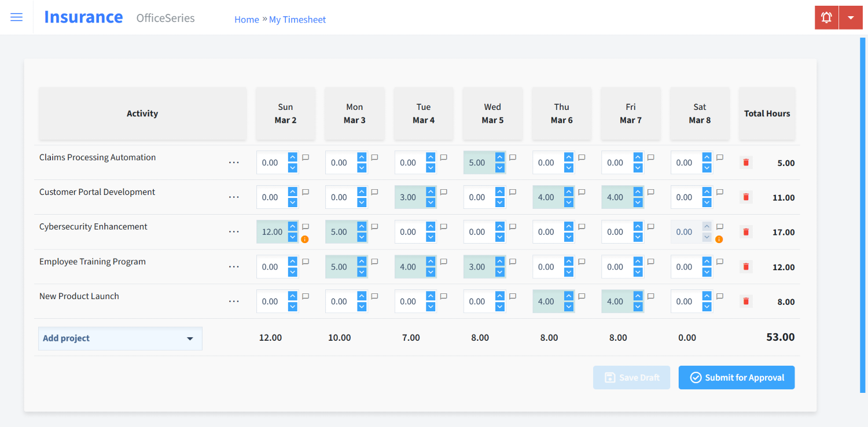Viewport: 868px width, 427px height.
Task: Open options menu for Cybersecurity Enhancement
Action: point(234,232)
